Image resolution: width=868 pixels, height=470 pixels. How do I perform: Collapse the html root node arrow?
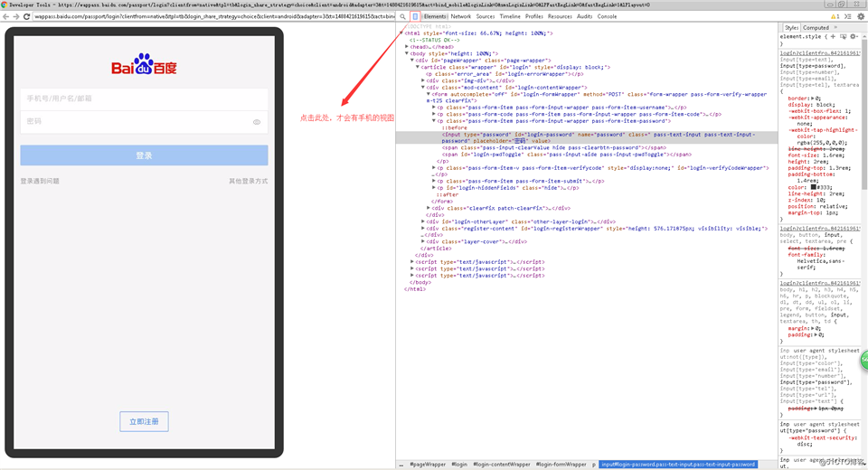(x=401, y=33)
